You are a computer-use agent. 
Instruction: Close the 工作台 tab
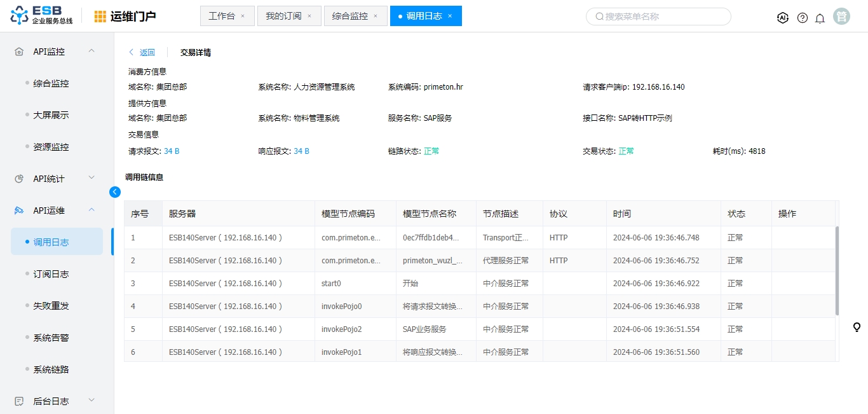point(243,17)
